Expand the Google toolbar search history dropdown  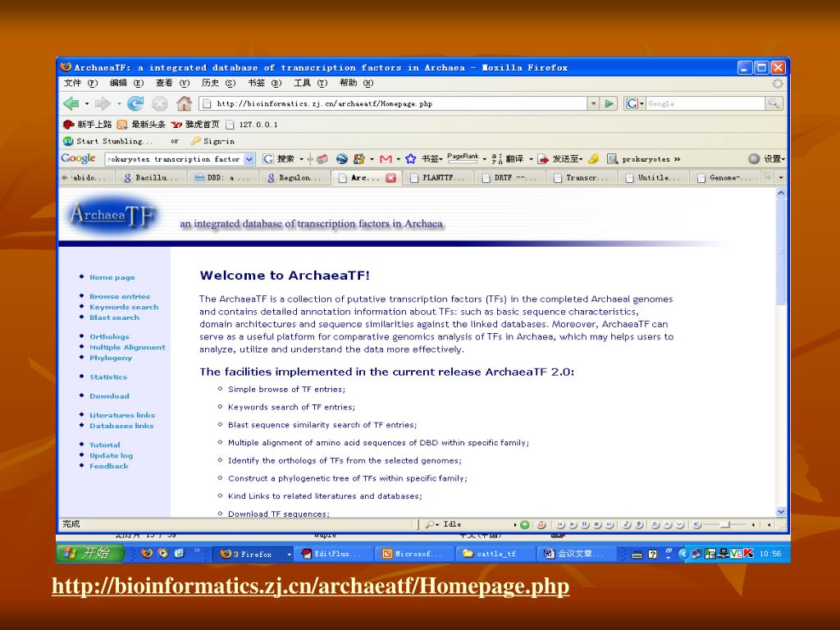pyautogui.click(x=249, y=159)
